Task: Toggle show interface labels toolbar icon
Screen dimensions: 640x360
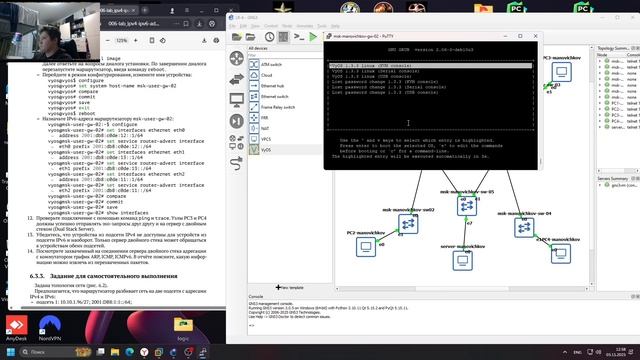Action: (283, 37)
